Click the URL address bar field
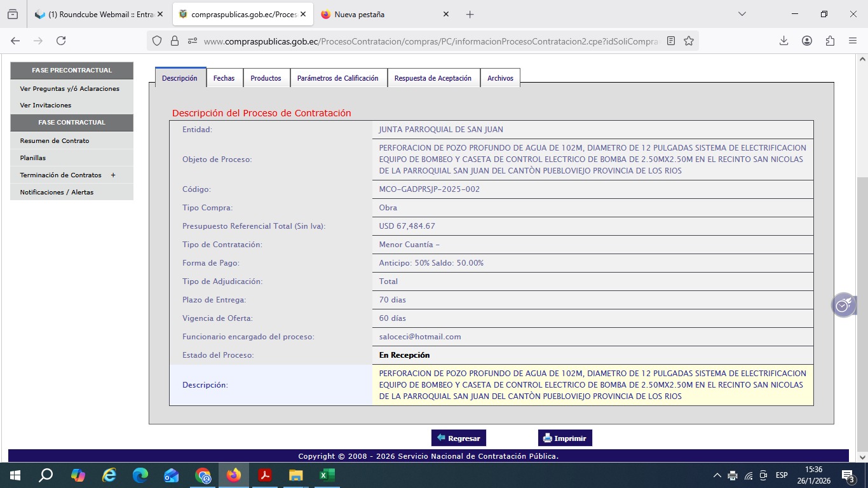 tap(426, 41)
